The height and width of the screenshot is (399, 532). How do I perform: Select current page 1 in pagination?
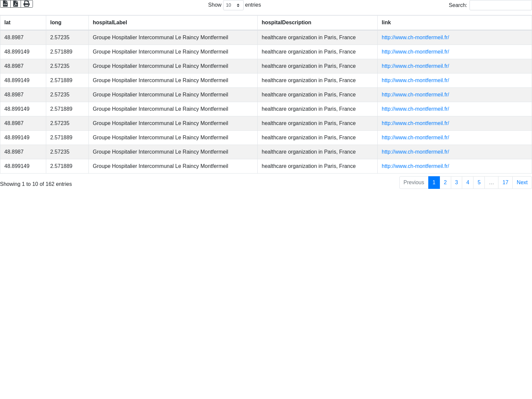434,183
